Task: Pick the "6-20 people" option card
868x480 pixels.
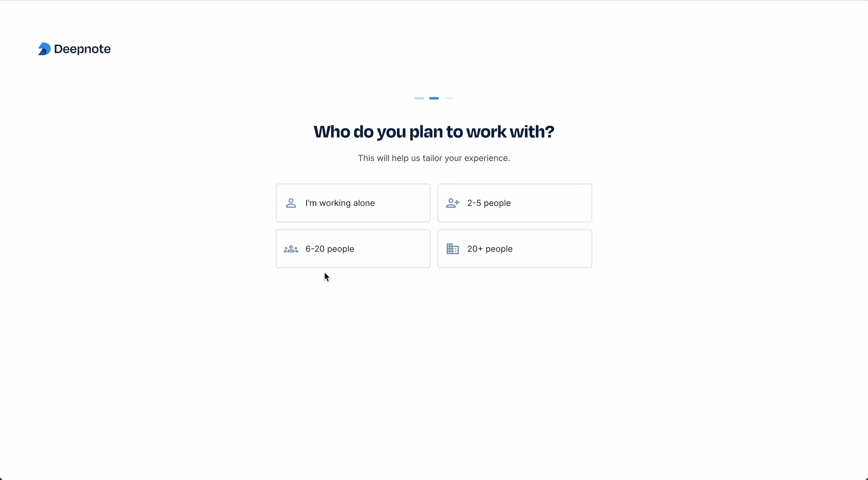Action: [353, 249]
